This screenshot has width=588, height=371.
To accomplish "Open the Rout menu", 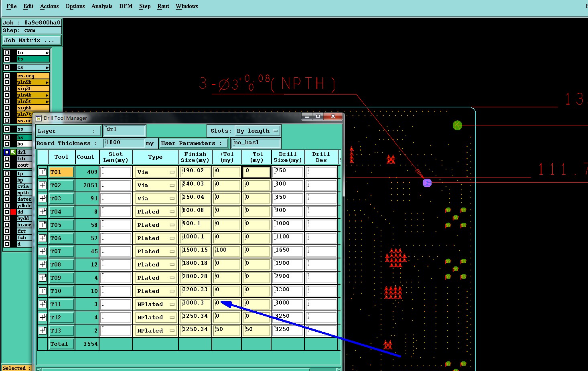I will click(163, 6).
